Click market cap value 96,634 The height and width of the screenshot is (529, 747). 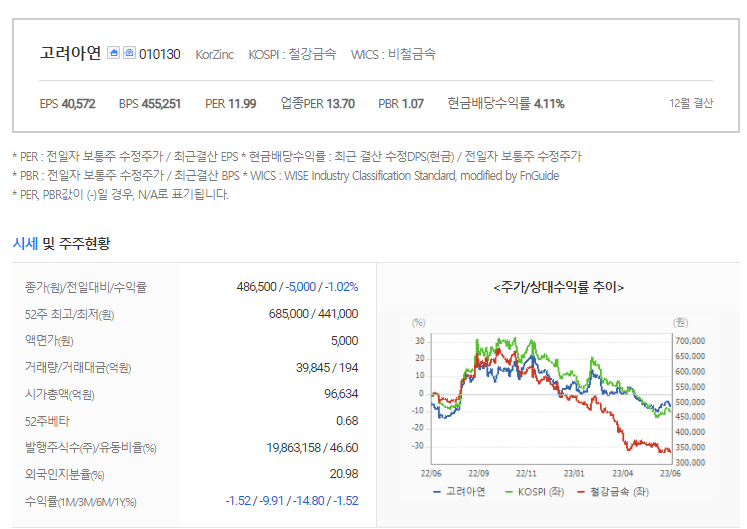coord(341,394)
